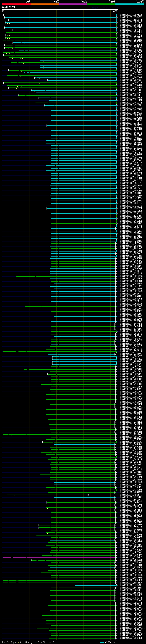The image size is (146, 644).
Task: Click the cyan ~100% identity legend segment
Action: [x=130, y=4]
